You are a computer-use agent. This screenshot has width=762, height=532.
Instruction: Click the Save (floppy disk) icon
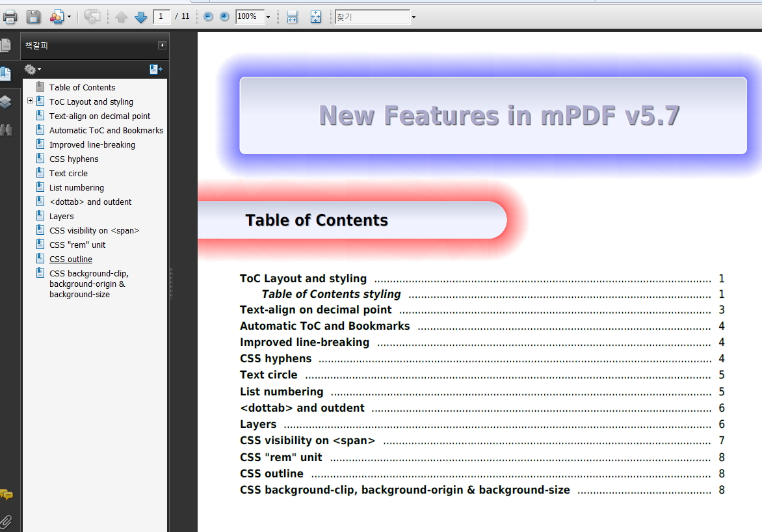[x=33, y=17]
